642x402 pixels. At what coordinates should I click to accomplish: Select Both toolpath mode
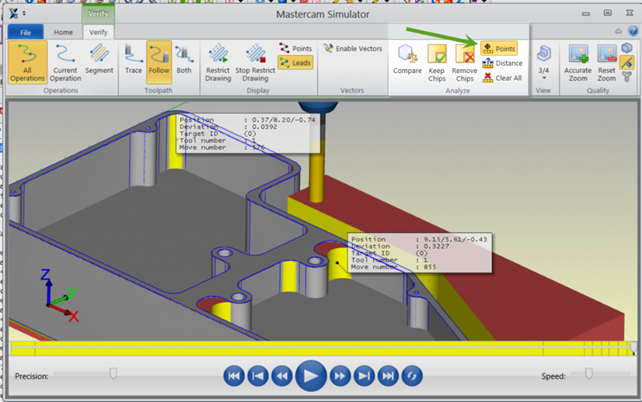point(184,59)
